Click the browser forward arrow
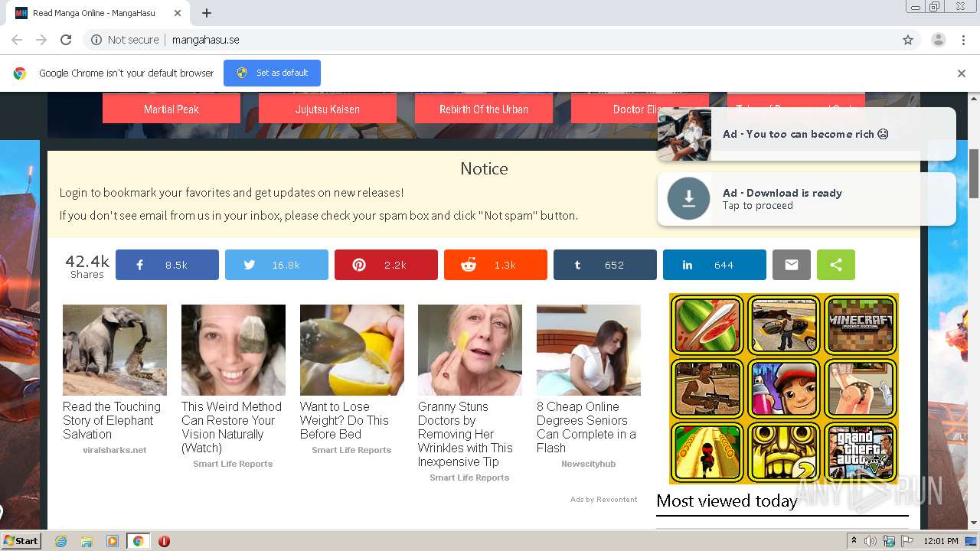Viewport: 980px width, 551px height. click(x=41, y=40)
